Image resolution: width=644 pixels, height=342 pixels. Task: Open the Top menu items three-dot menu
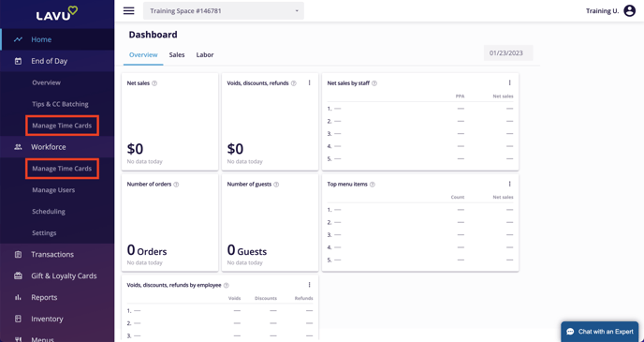pos(509,185)
